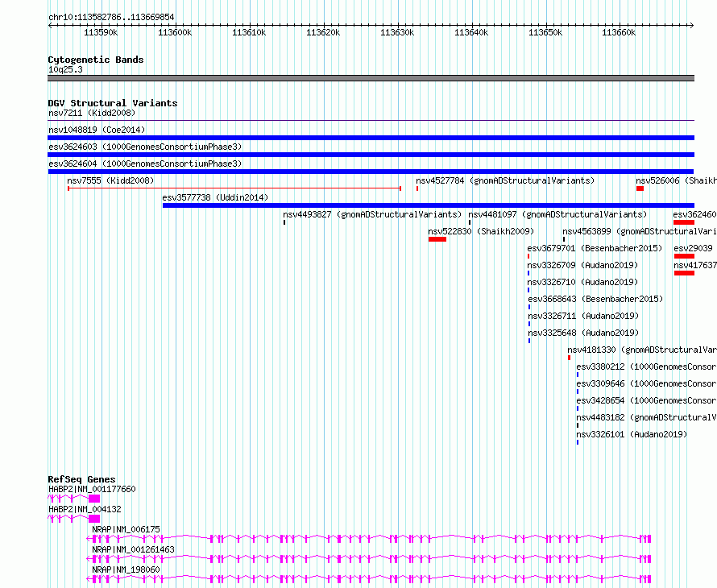Click the 113640k ruler tick label

click(x=471, y=32)
